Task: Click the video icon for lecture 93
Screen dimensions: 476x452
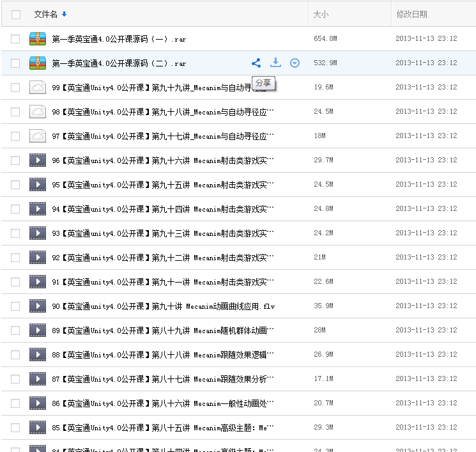Action: click(38, 233)
